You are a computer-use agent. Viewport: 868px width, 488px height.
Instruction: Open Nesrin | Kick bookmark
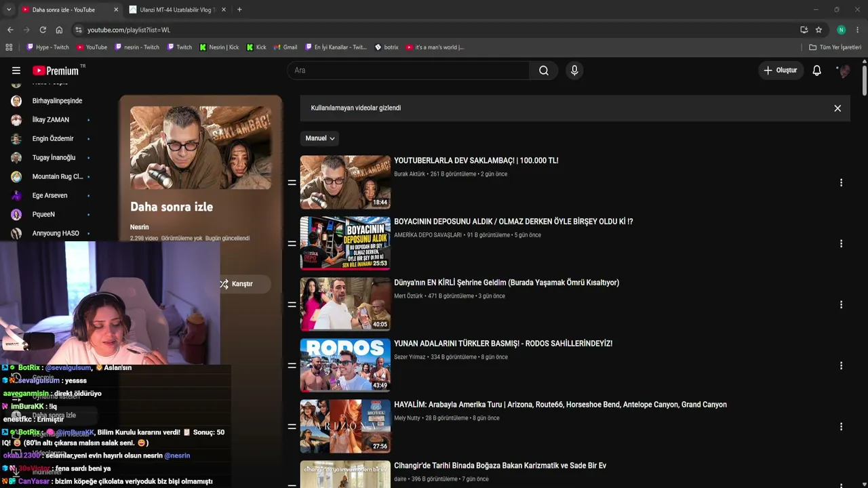219,47
